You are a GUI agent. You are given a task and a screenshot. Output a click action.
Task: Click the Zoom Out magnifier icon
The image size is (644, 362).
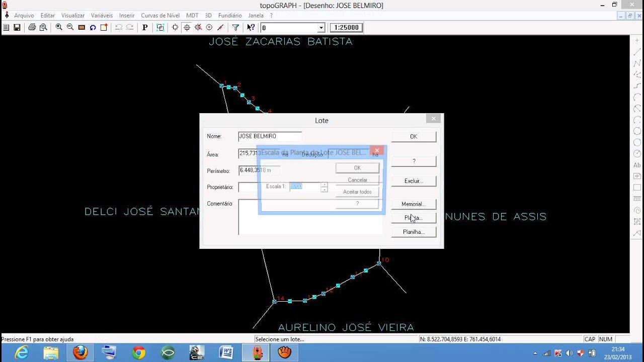(x=70, y=28)
